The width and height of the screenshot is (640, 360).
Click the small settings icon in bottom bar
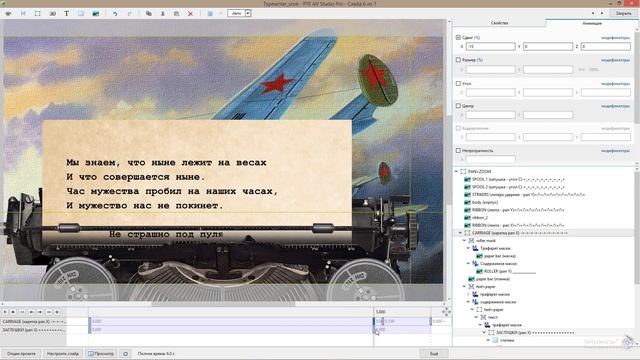[125, 354]
